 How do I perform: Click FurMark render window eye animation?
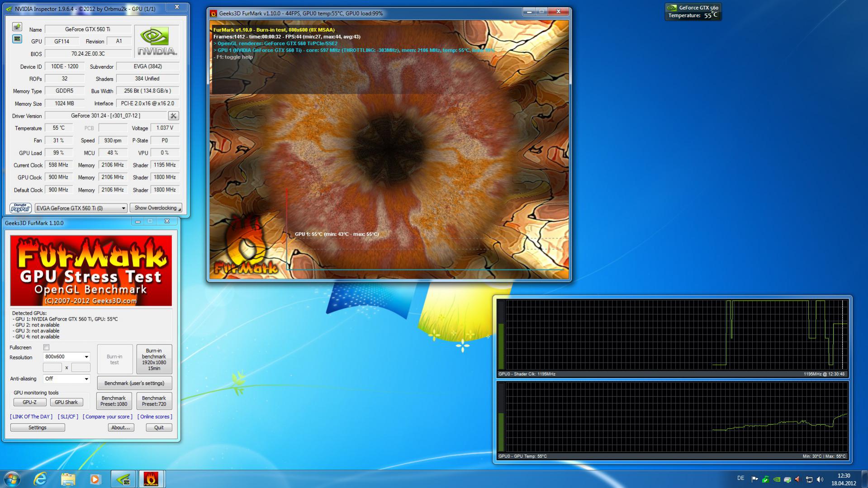click(389, 149)
